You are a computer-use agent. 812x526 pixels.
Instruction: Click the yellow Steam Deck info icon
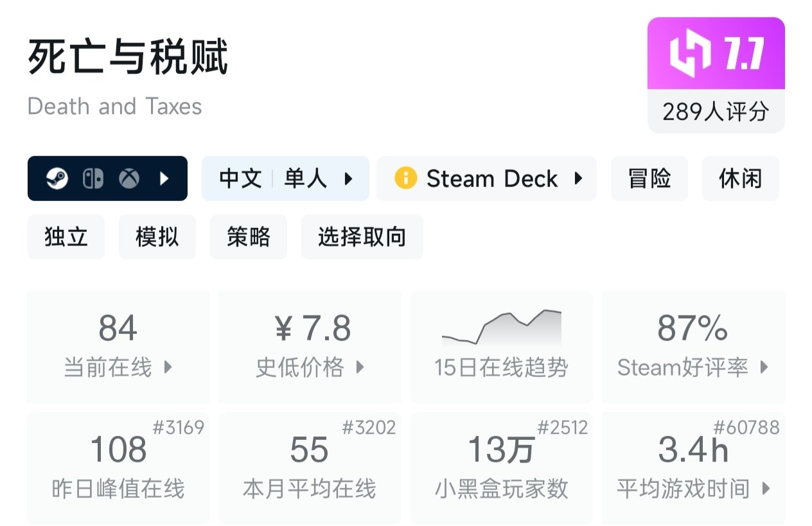coord(405,178)
